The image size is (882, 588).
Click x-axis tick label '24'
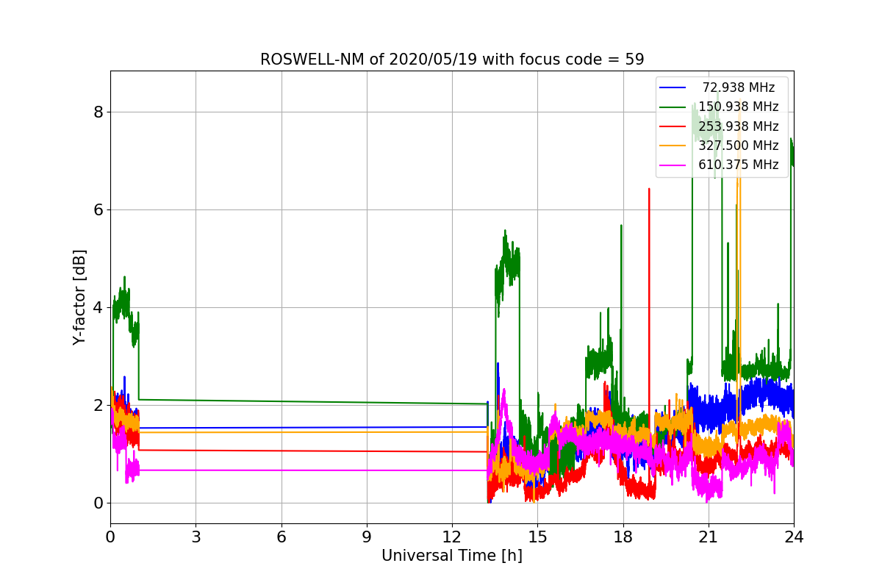tap(794, 537)
